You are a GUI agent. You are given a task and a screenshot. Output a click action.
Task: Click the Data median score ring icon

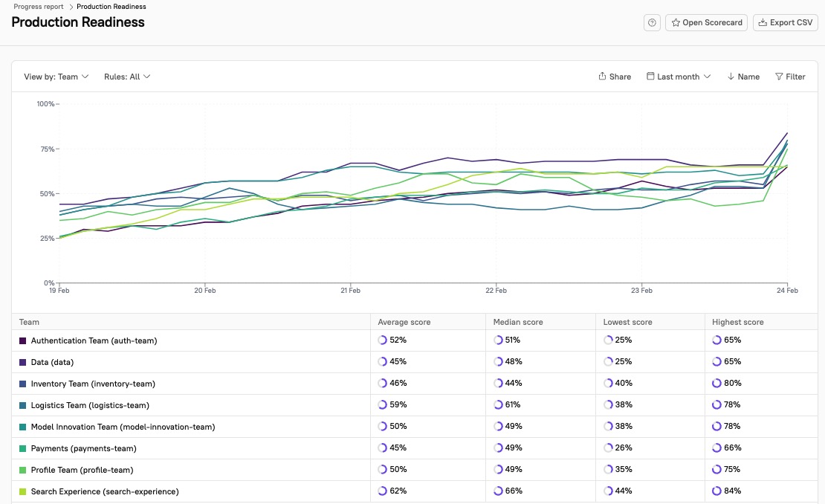click(498, 362)
